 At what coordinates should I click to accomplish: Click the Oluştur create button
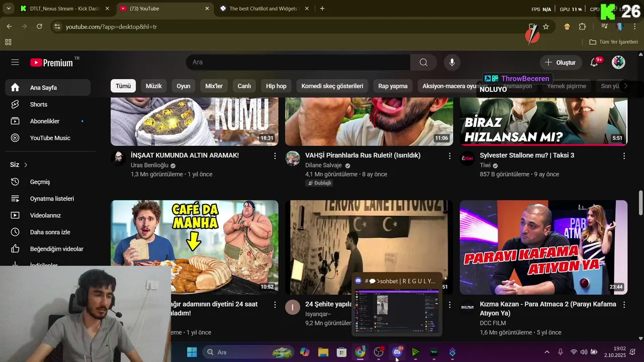561,62
